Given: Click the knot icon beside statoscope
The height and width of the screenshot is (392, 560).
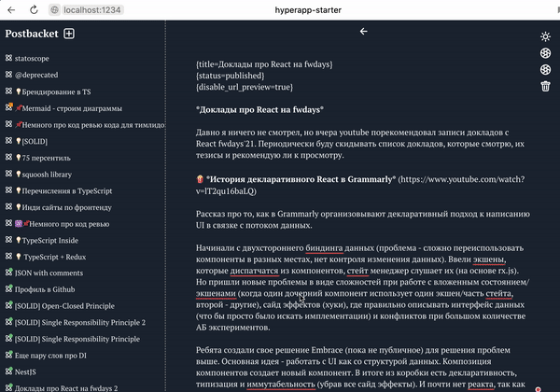Looking at the screenshot, I should [9, 58].
